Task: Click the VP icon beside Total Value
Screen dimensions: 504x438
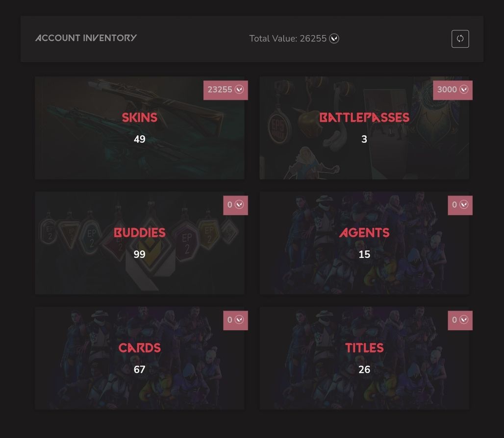Action: [334, 39]
